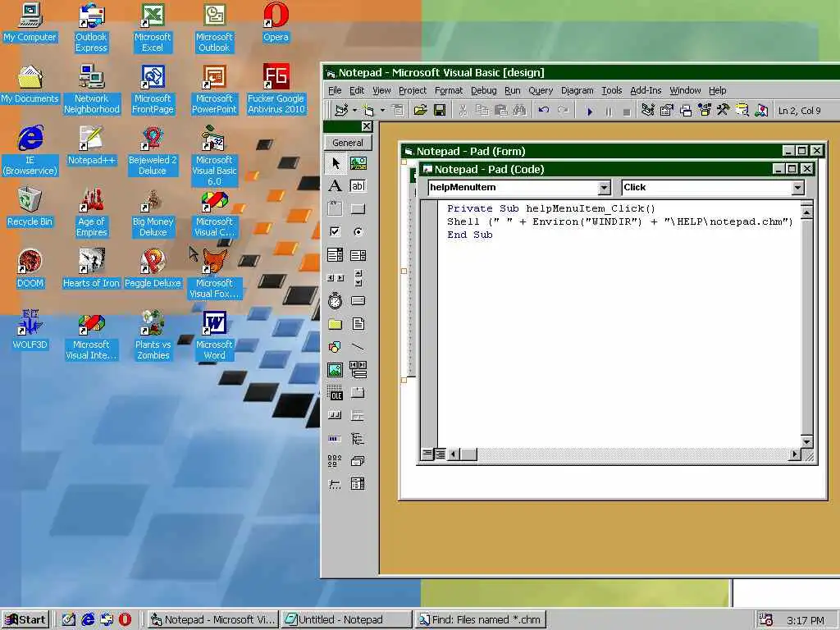Select the Microsoft Visual Basic 6.0 desktop icon
This screenshot has width=840, height=630.
click(x=214, y=156)
